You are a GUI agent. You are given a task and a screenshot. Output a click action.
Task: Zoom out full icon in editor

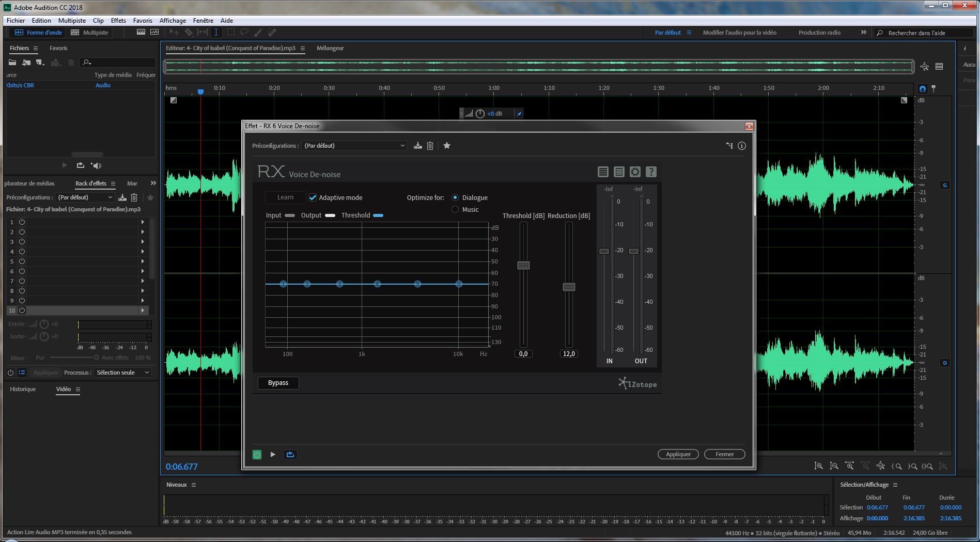(880, 466)
